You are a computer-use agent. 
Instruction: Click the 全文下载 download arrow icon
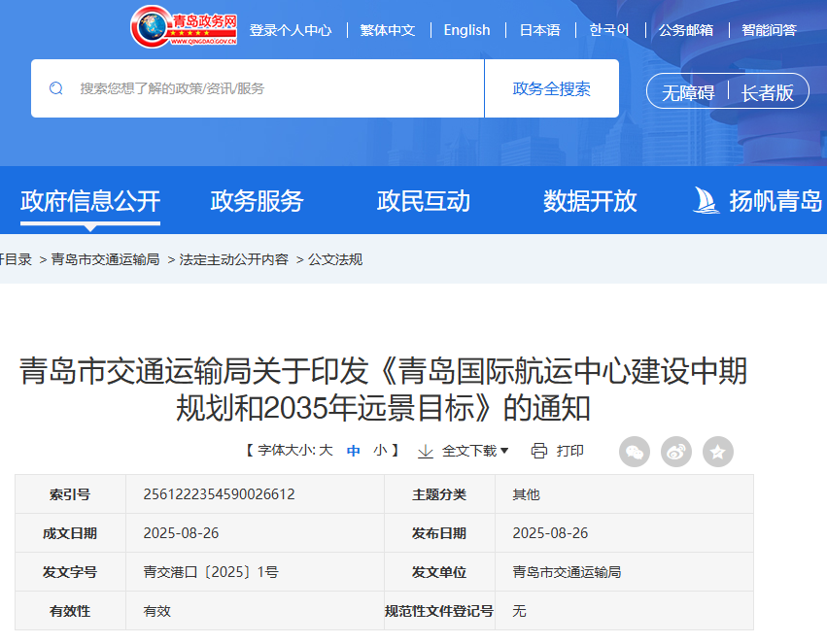[426, 452]
